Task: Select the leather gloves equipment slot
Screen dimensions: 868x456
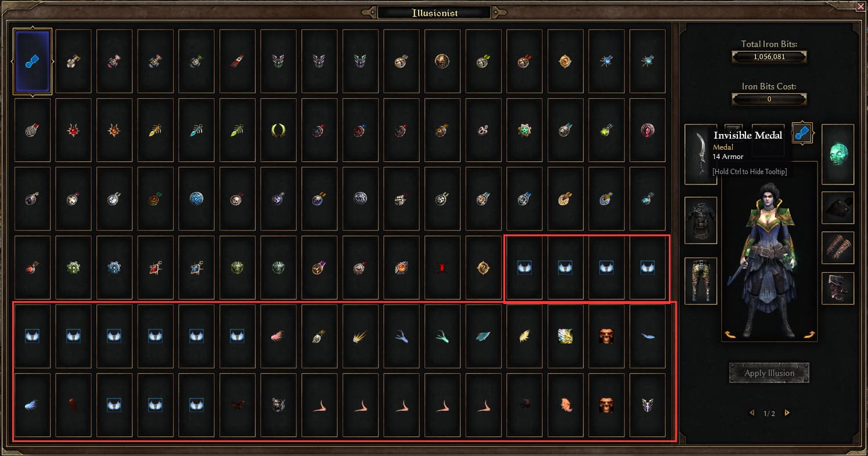Action: pos(838,248)
